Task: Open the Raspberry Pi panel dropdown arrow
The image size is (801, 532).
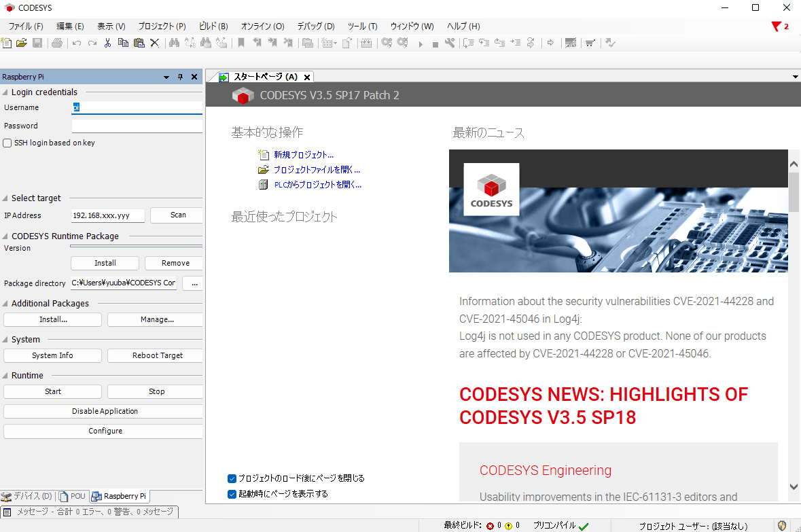Action: pos(166,77)
